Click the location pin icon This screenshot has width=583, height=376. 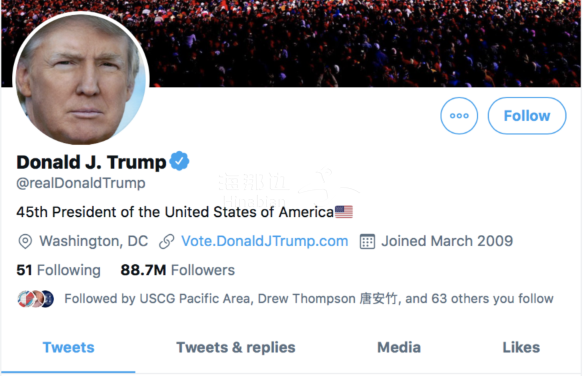[x=25, y=241]
